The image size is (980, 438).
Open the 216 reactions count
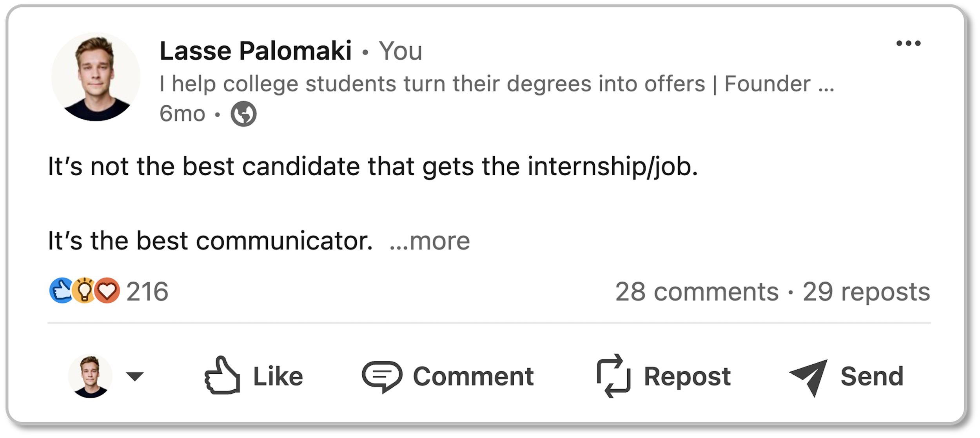(147, 292)
